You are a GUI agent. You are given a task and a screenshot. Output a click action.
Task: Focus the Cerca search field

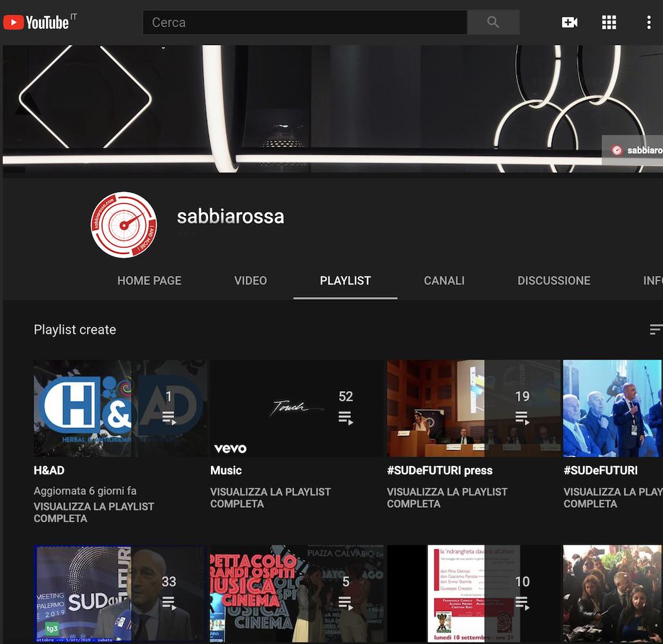(x=305, y=23)
